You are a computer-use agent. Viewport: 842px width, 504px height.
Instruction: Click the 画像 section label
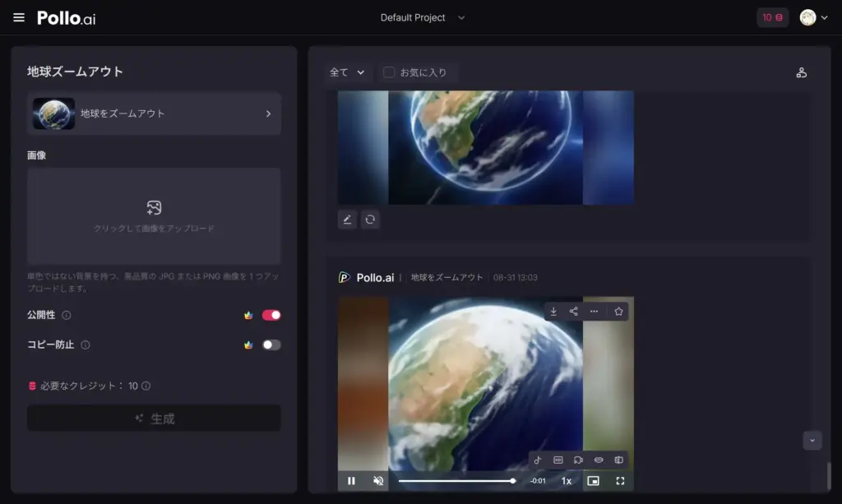tap(36, 155)
